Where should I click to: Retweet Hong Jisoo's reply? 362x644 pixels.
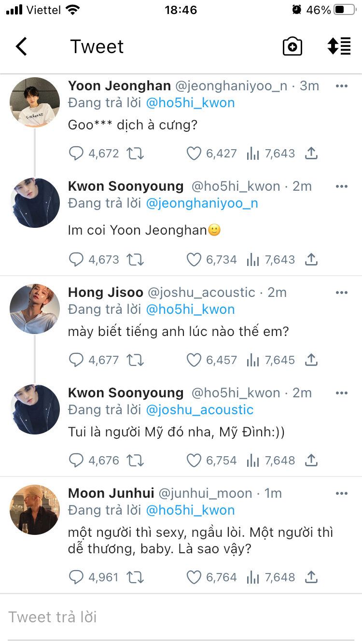(135, 360)
